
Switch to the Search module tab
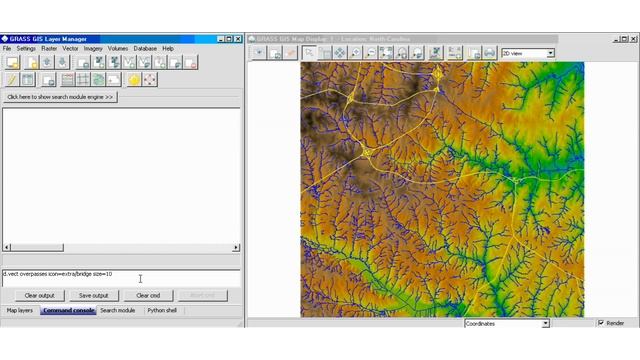pos(118,310)
